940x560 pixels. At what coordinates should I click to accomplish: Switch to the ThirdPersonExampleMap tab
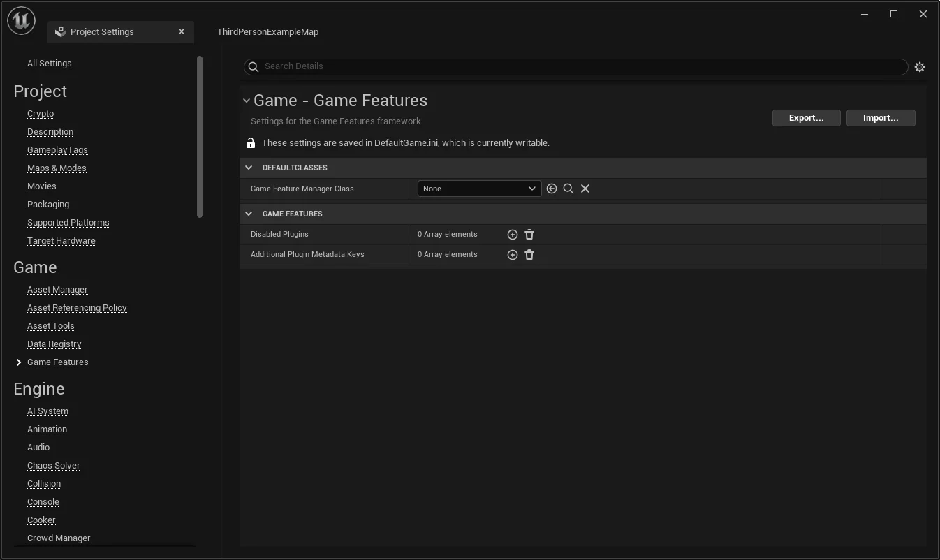[267, 32]
